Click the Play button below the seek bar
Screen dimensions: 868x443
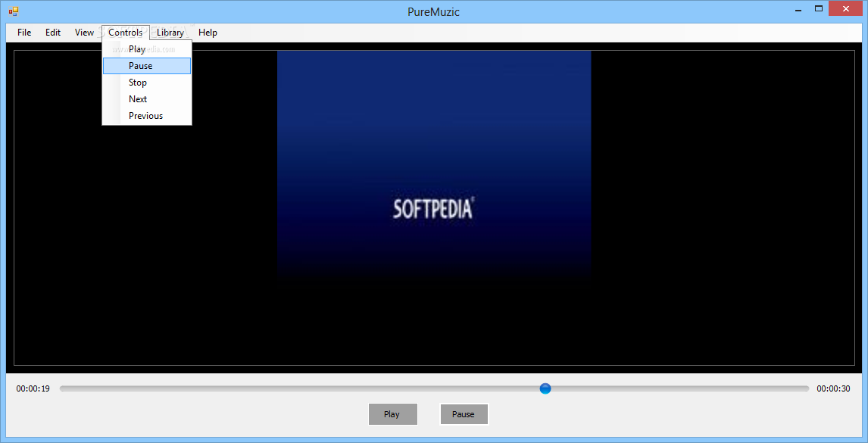click(392, 414)
